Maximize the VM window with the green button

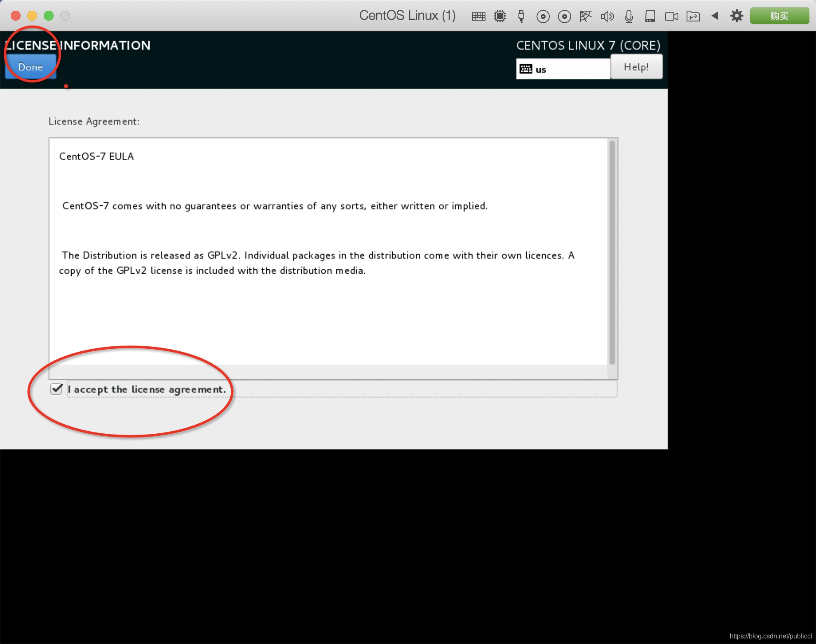pos(49,16)
